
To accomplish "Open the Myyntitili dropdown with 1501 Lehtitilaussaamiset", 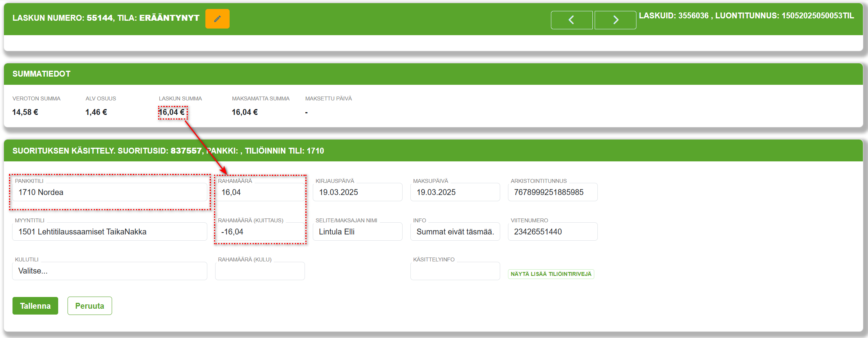I will 110,232.
